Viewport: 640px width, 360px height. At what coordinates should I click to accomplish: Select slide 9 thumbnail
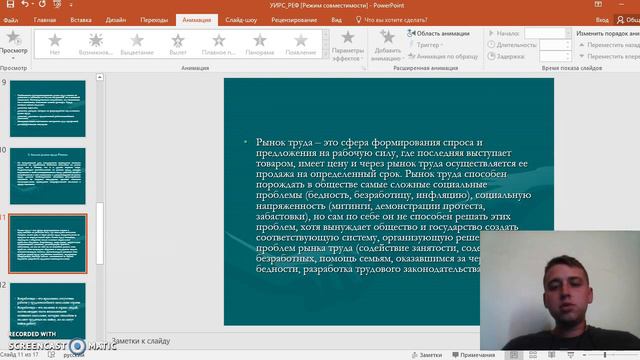(x=48, y=109)
